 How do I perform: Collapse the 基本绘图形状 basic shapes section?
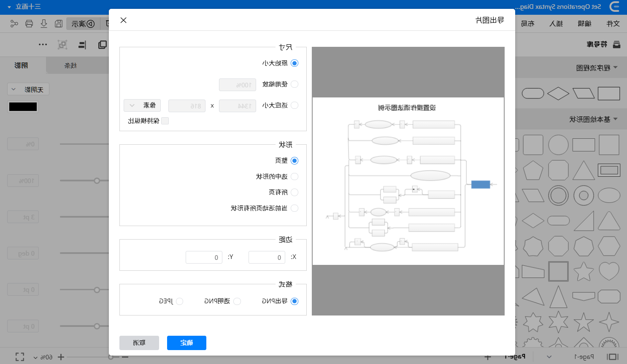tap(615, 119)
